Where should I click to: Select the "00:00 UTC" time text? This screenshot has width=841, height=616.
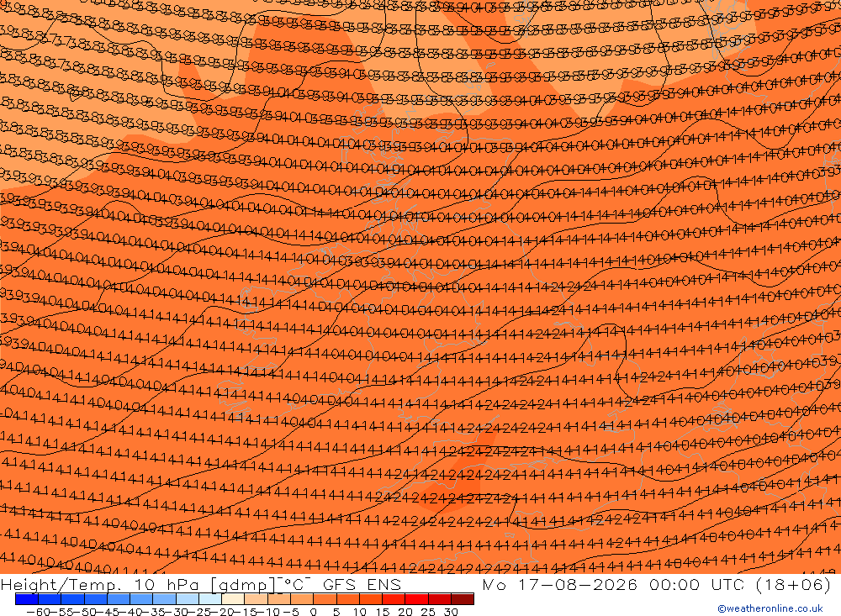point(696,584)
